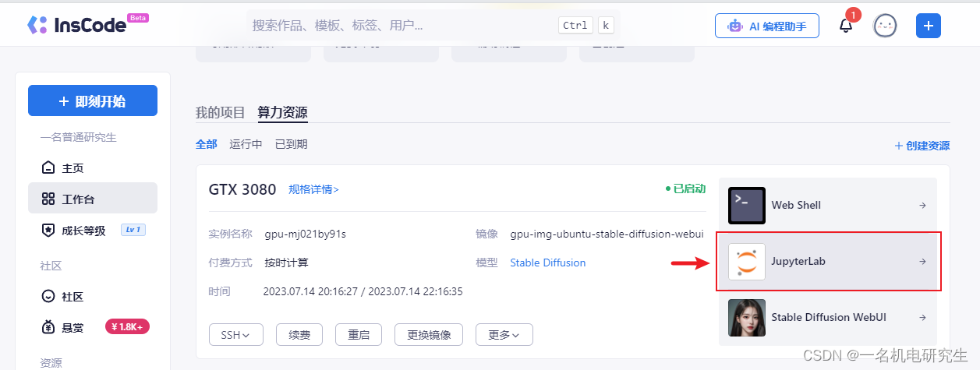The width and height of the screenshot is (980, 370).
Task: Click the arrow beside Web Shell
Action: 922,206
